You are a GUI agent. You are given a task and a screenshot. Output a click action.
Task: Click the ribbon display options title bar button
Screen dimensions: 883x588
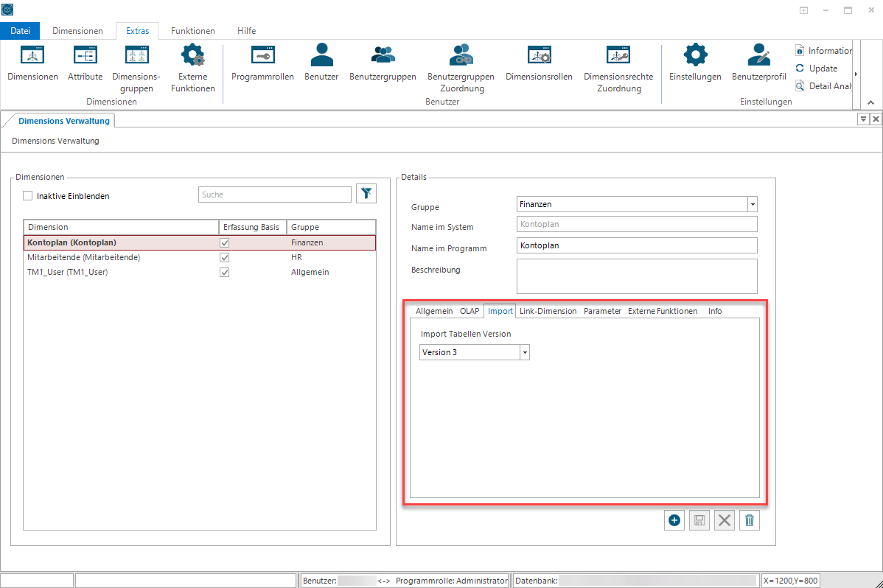tap(803, 10)
